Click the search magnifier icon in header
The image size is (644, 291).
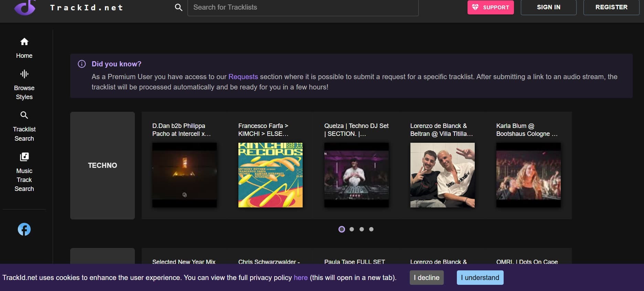pyautogui.click(x=178, y=7)
